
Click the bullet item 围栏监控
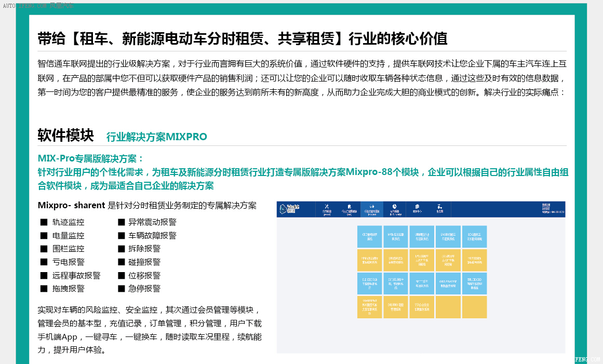click(68, 249)
